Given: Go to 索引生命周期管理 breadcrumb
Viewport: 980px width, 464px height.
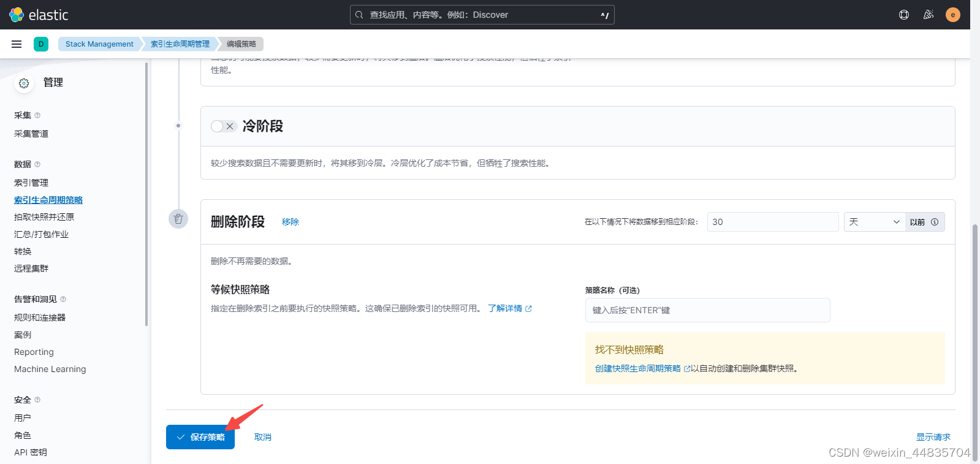Looking at the screenshot, I should [x=180, y=44].
